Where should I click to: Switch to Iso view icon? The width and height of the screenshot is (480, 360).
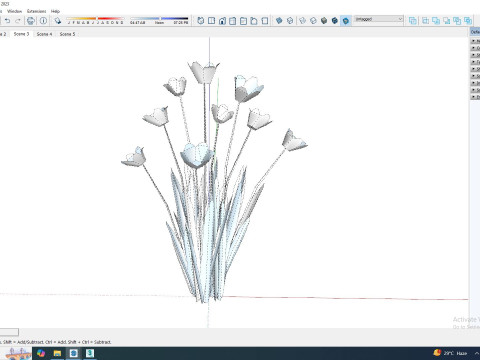click(x=200, y=21)
